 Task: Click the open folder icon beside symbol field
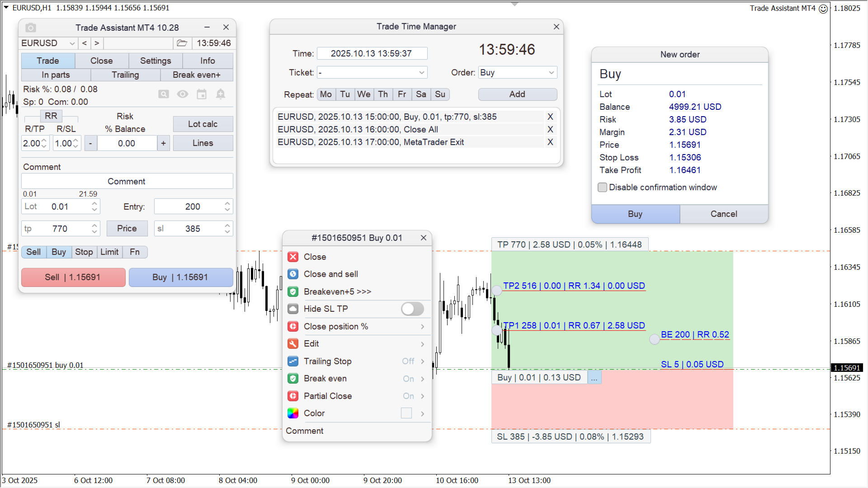click(182, 43)
